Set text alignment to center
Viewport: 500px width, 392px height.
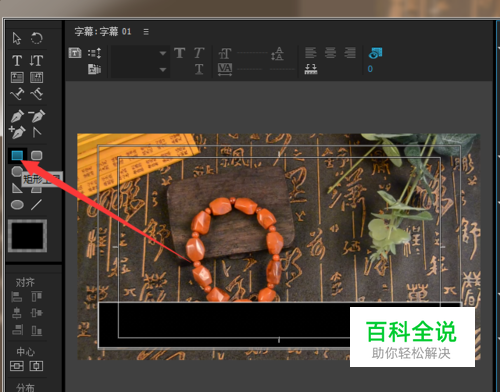[330, 53]
